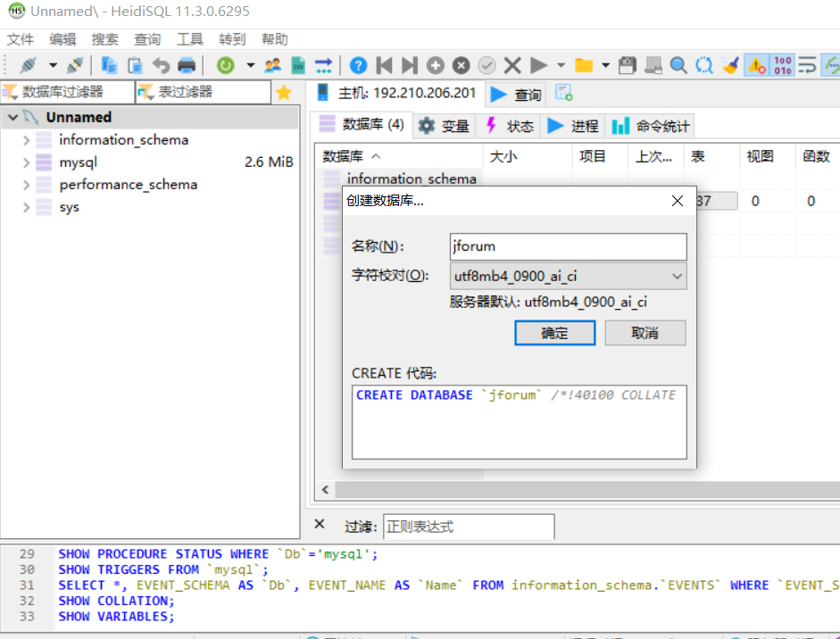Image resolution: width=840 pixels, height=639 pixels.
Task: Click the 名称 database name input field
Action: pos(568,246)
